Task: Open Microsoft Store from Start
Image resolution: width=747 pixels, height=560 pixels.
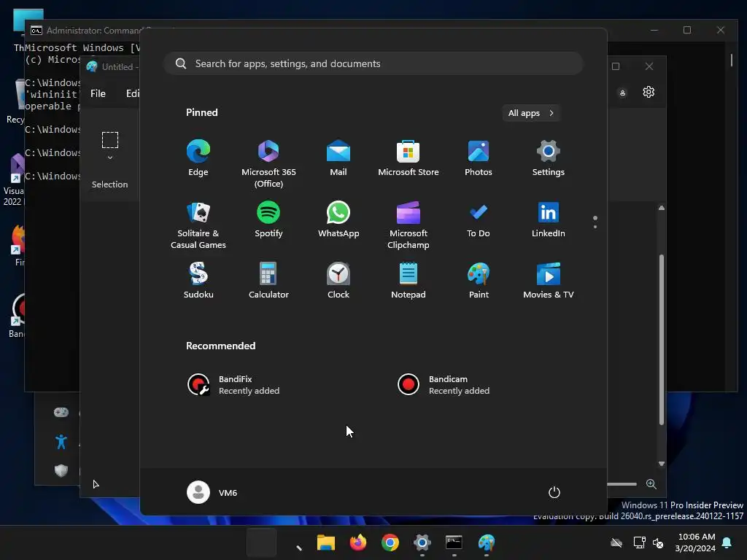Action: click(x=409, y=158)
